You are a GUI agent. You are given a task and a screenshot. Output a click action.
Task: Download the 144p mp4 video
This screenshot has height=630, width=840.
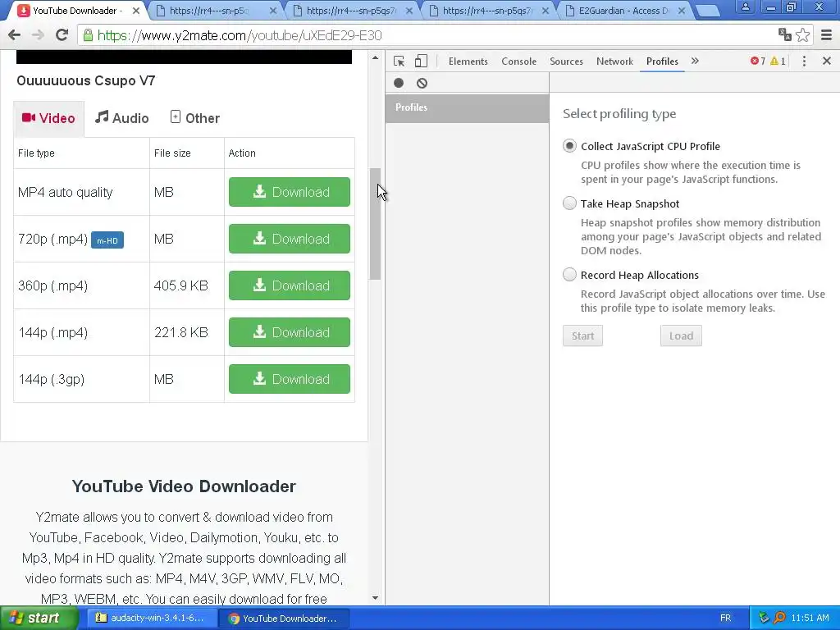click(x=290, y=332)
